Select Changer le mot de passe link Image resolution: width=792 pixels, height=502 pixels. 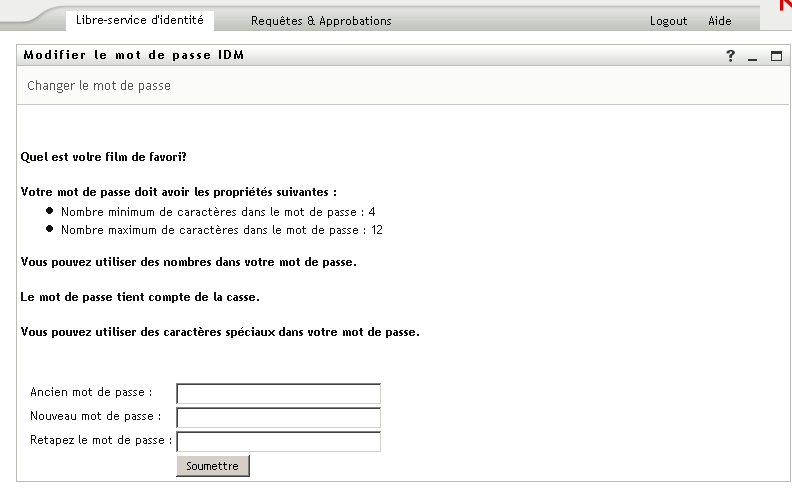[x=99, y=86]
